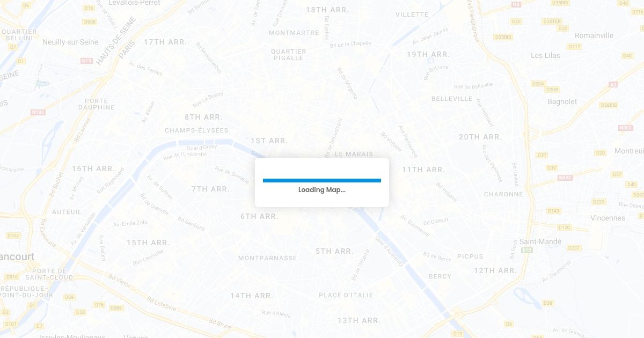The height and width of the screenshot is (338, 644).
Task: Click the E15 route shield
Action: pyautogui.click(x=526, y=250)
